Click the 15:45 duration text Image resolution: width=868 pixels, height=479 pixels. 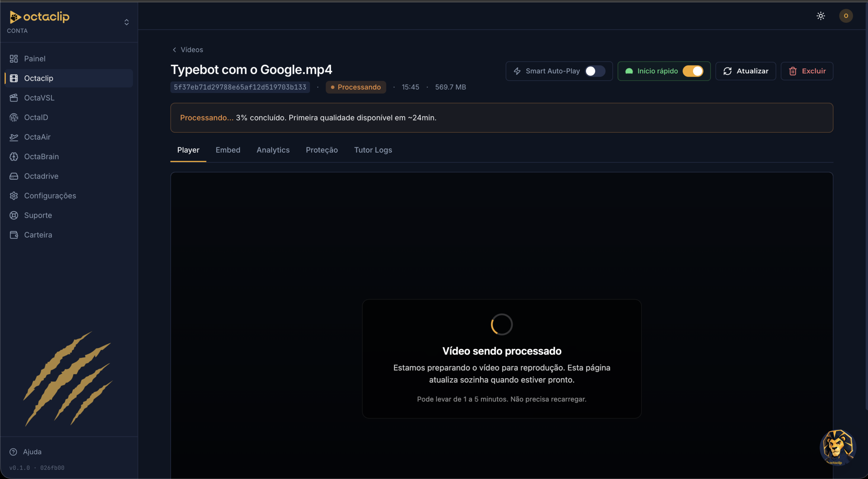tap(410, 87)
